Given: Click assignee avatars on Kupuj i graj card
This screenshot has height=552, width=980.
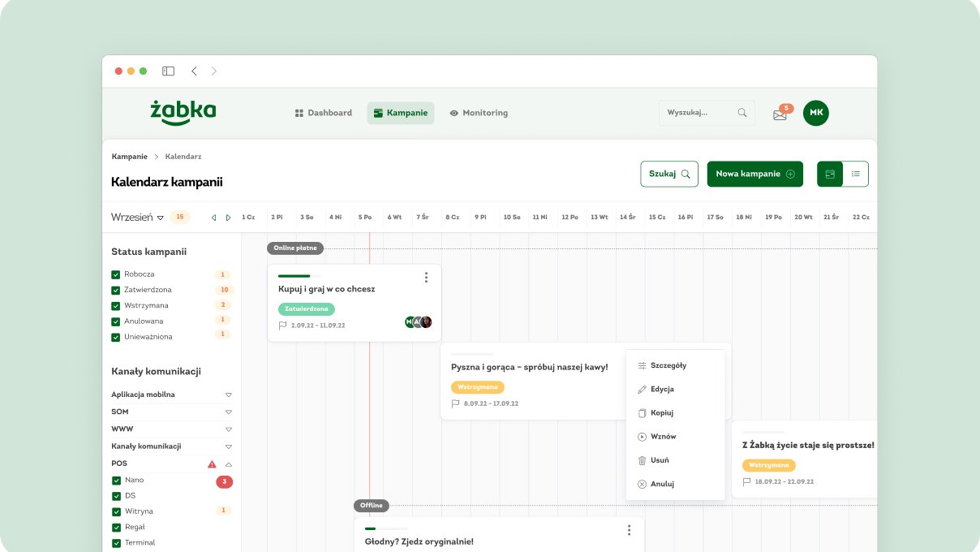Looking at the screenshot, I should (418, 322).
